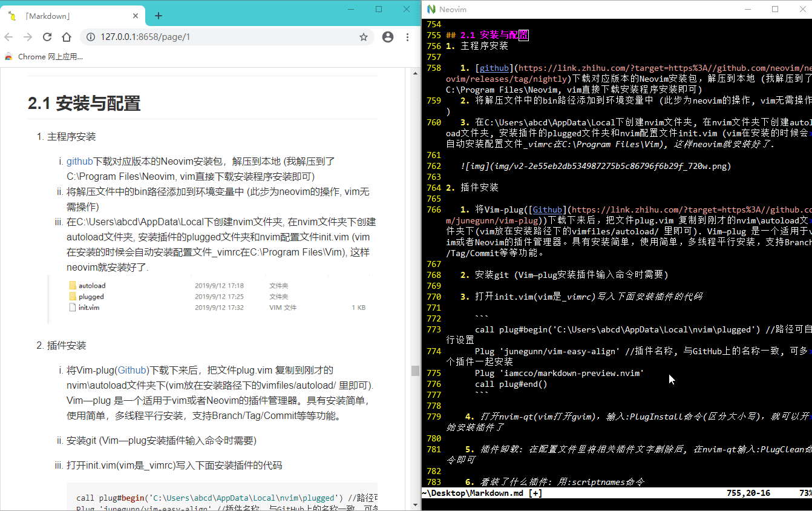Go to Chrome home page icon
Image resolution: width=812 pixels, height=511 pixels.
[67, 37]
